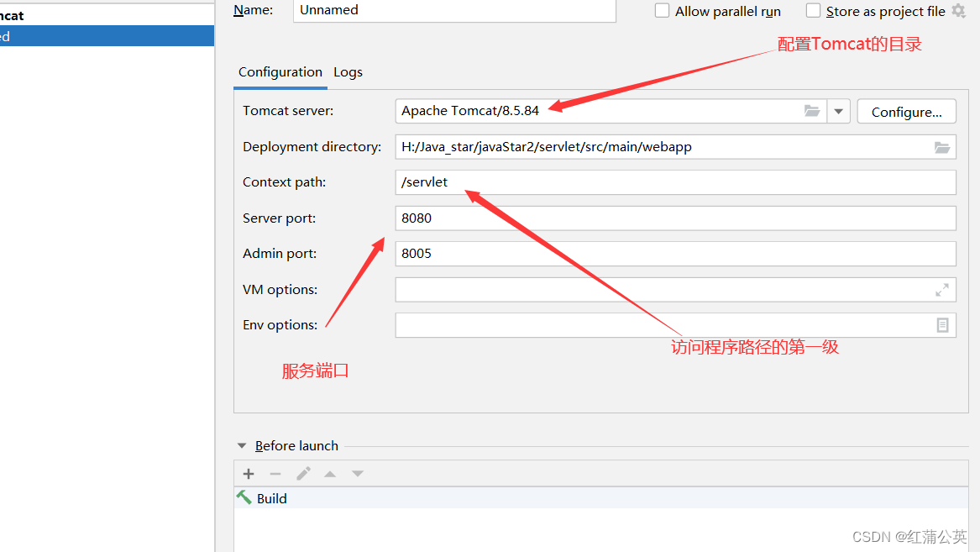Screen dimensions: 980x552
Task: Add a Before launch task
Action: (x=249, y=474)
